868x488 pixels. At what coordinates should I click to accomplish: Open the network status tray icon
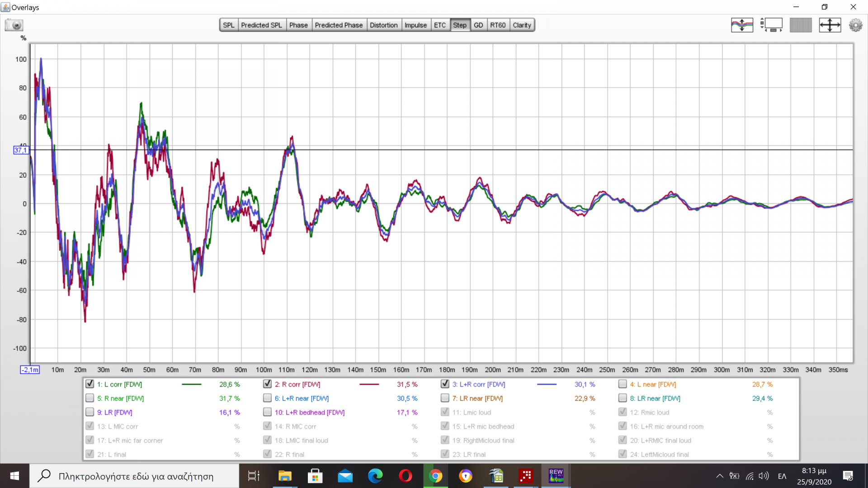click(x=750, y=476)
